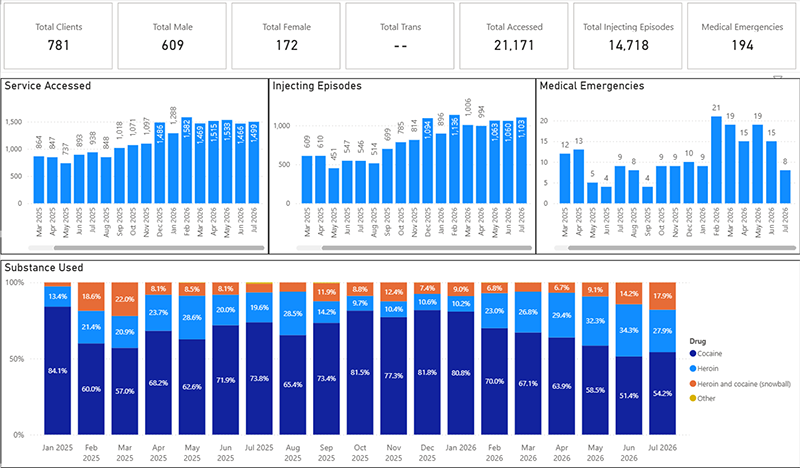Select the Total Trans card
The height and width of the screenshot is (468, 800).
coord(400,36)
